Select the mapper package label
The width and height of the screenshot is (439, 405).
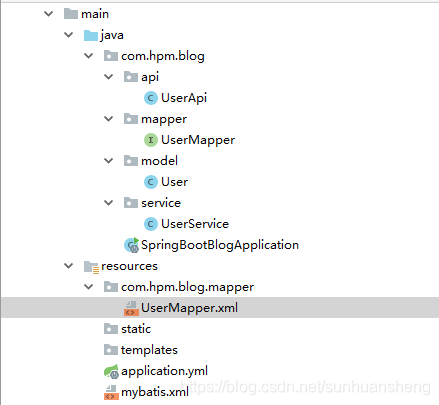pyautogui.click(x=164, y=120)
